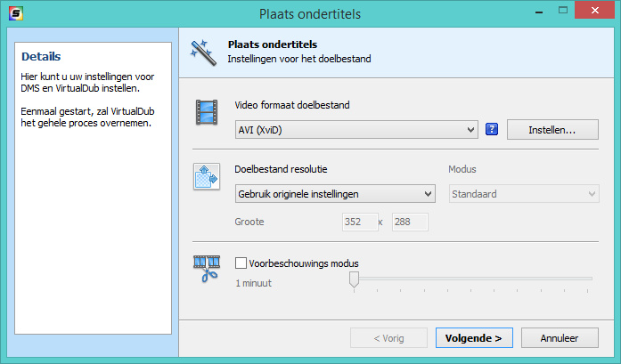Viewport: 621px width, 364px height.
Task: Click the preview duration slider handle
Action: pyautogui.click(x=354, y=280)
